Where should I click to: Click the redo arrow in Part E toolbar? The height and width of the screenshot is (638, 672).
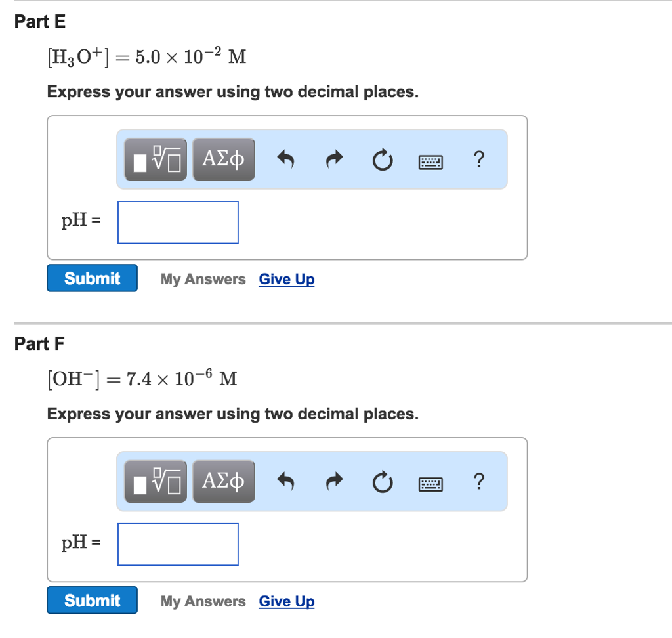pyautogui.click(x=334, y=159)
